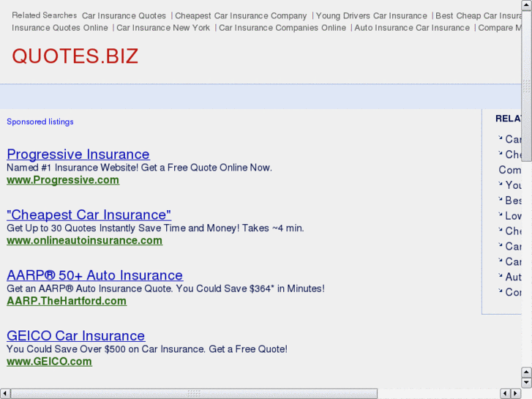The image size is (532, 399).
Task: Click the bullet arrow icon beside sidebar "Low"
Action: tap(500, 215)
